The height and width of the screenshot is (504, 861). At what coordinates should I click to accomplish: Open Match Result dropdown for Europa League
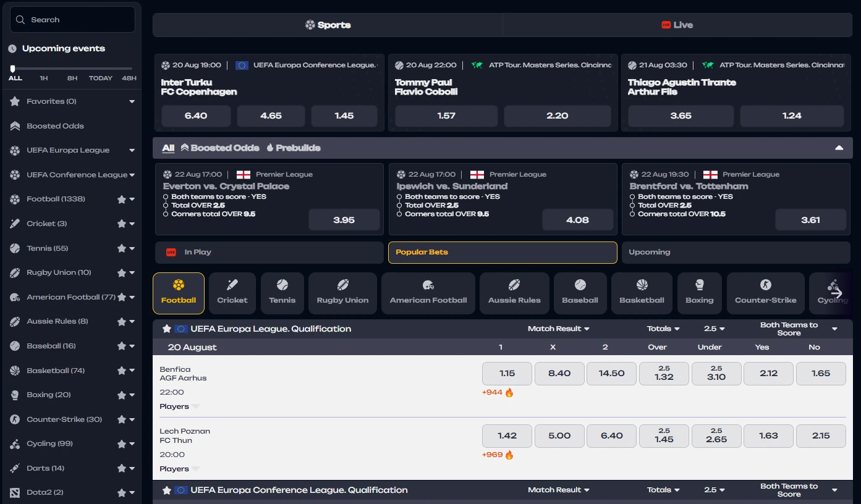[558, 329]
